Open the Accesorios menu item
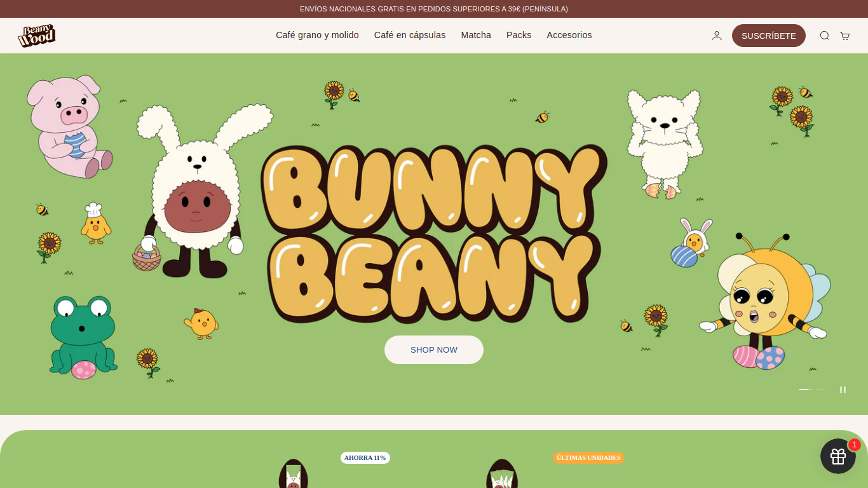 tap(569, 35)
